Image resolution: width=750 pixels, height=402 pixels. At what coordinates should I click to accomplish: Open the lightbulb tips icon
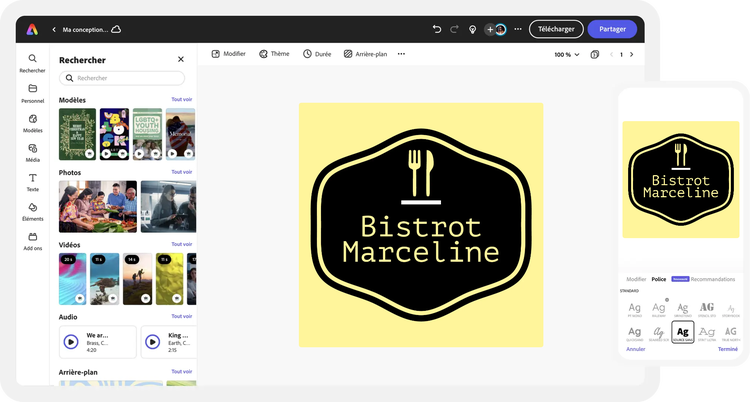[x=472, y=30]
